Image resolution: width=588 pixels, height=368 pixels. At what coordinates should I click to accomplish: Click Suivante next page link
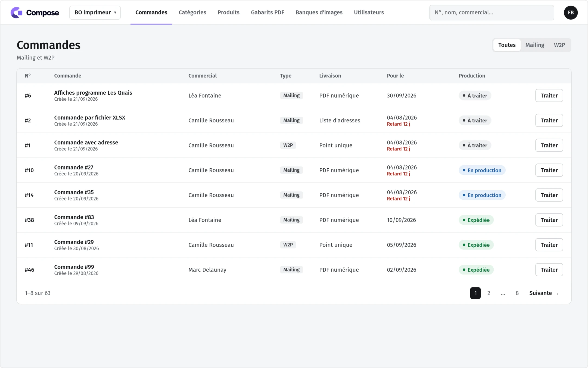[x=543, y=293]
